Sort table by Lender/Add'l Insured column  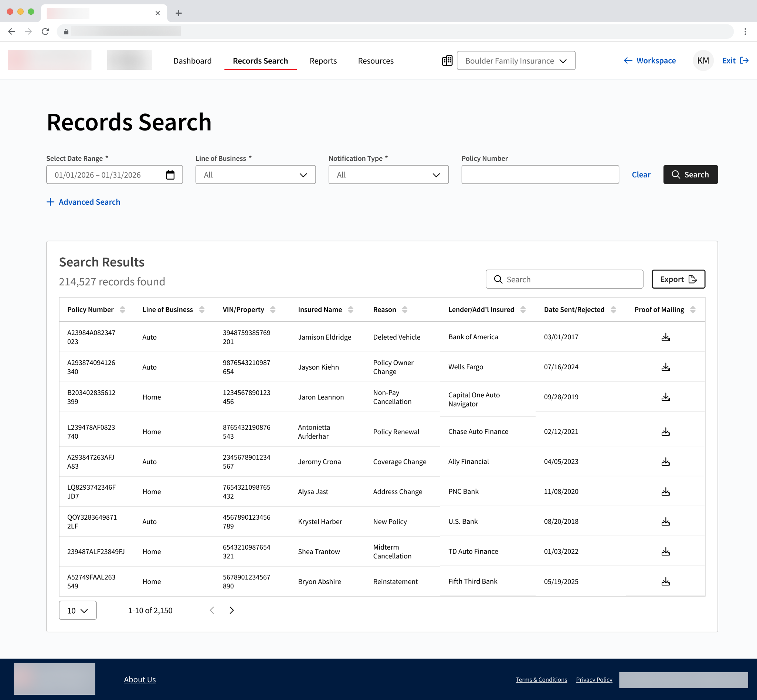tap(523, 309)
